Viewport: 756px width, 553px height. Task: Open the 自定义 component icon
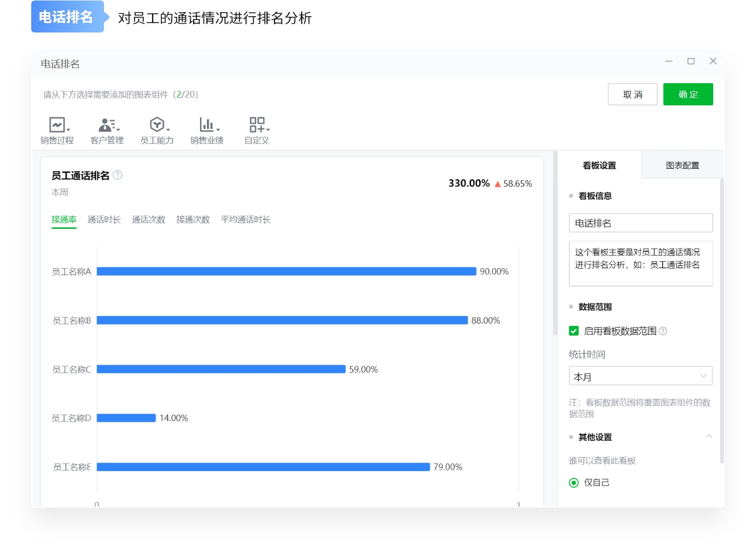point(257,125)
